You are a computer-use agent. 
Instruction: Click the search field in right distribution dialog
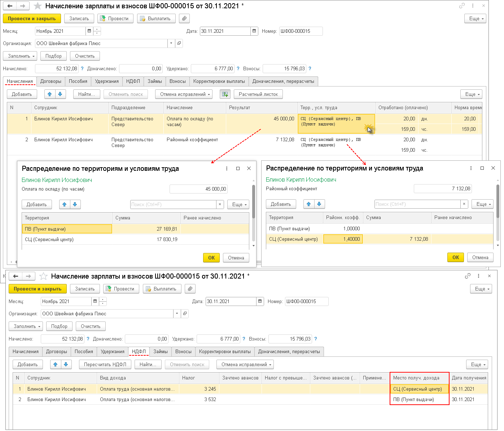pyautogui.click(x=417, y=204)
